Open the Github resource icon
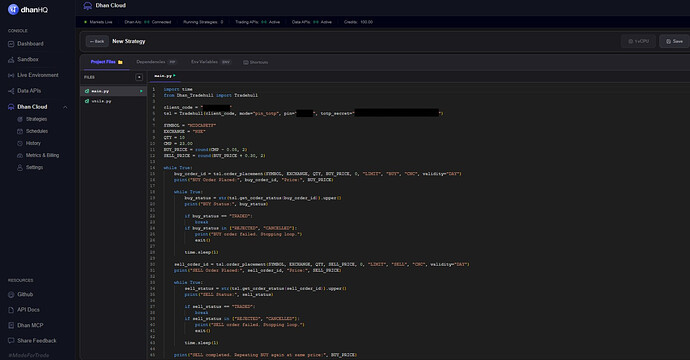The height and width of the screenshot is (360, 690). [x=11, y=294]
